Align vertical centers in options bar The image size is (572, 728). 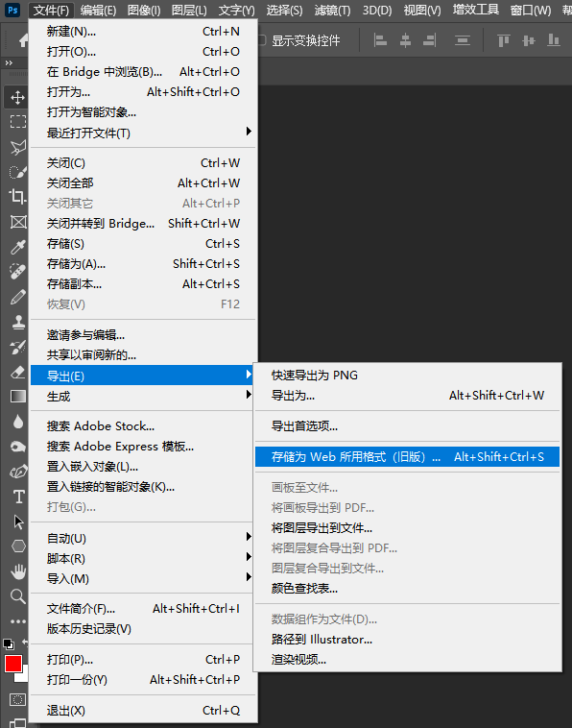pos(529,41)
